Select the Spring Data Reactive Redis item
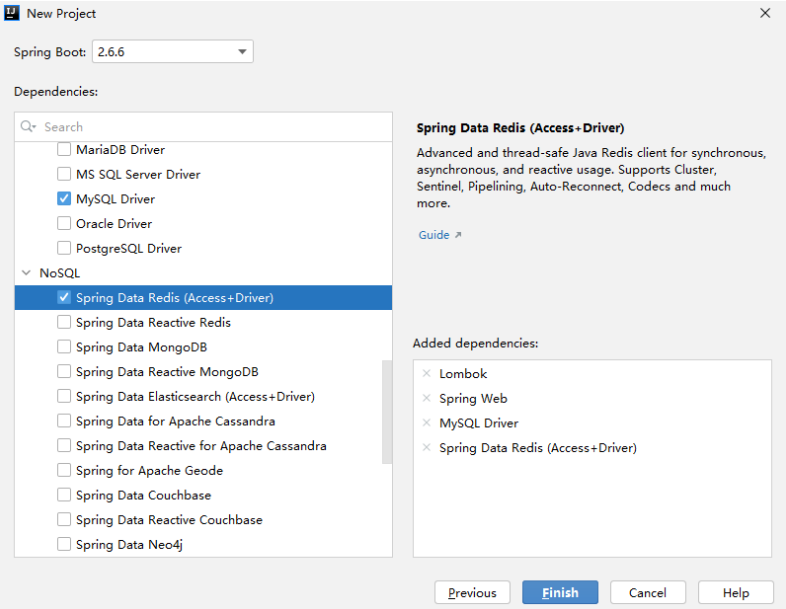 click(153, 322)
